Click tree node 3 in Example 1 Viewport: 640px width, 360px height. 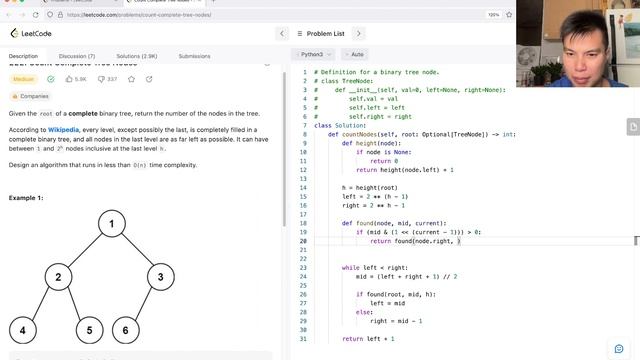pos(160,277)
